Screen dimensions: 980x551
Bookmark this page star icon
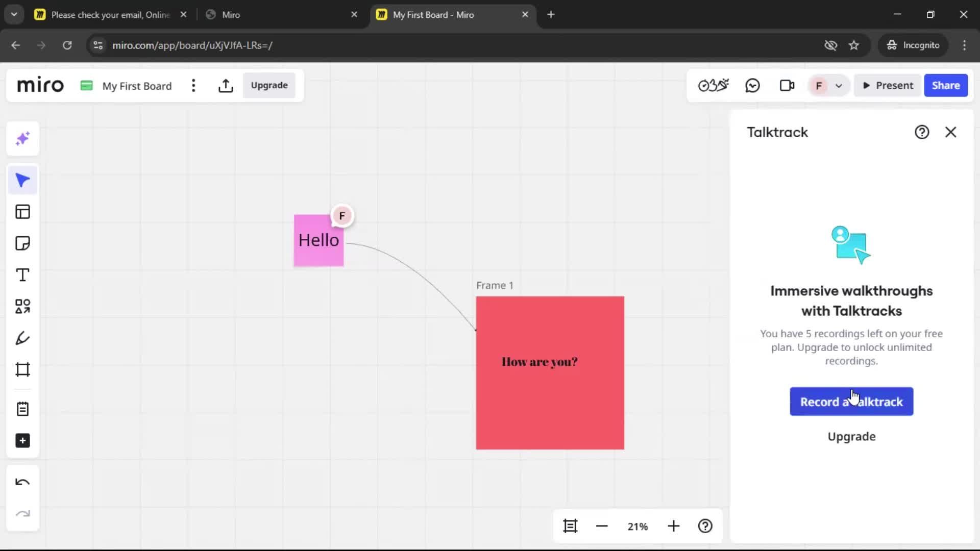tap(854, 45)
